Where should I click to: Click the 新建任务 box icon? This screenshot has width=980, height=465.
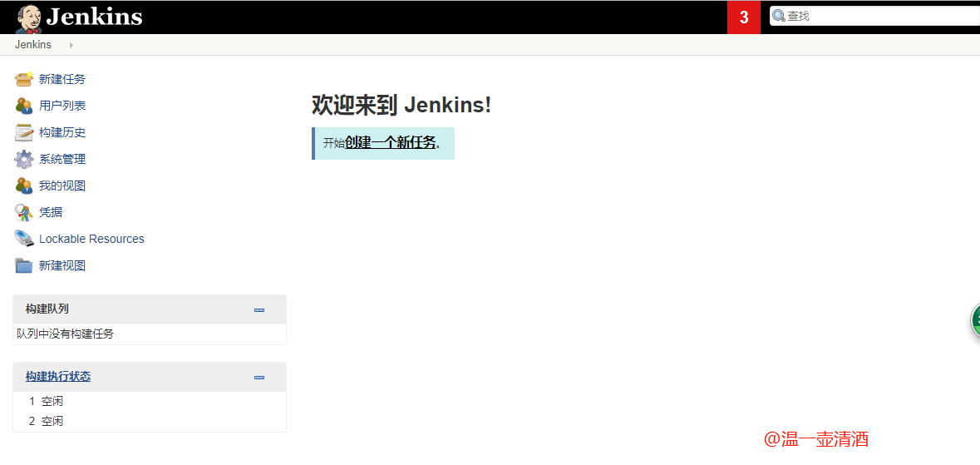click(24, 80)
